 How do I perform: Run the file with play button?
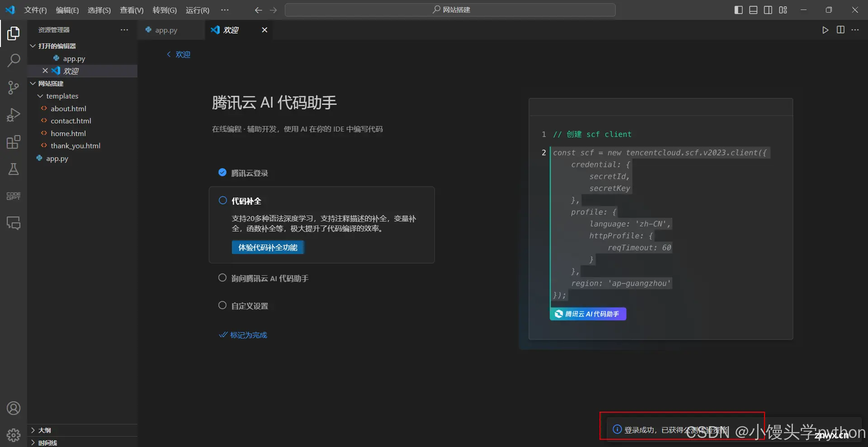coord(826,30)
